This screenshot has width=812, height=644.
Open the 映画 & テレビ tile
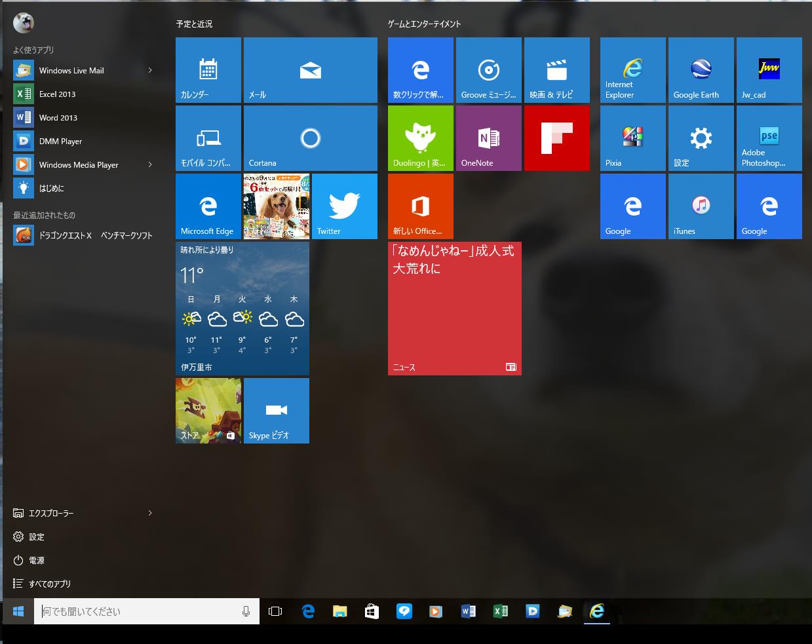(557, 70)
